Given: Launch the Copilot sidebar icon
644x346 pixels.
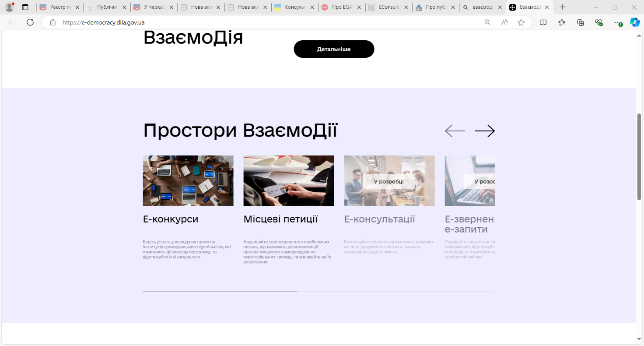Looking at the screenshot, I should (635, 22).
